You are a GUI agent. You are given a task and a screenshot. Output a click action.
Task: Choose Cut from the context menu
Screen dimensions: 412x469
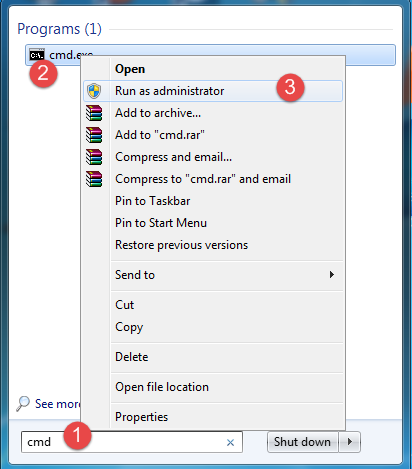pyautogui.click(x=213, y=305)
